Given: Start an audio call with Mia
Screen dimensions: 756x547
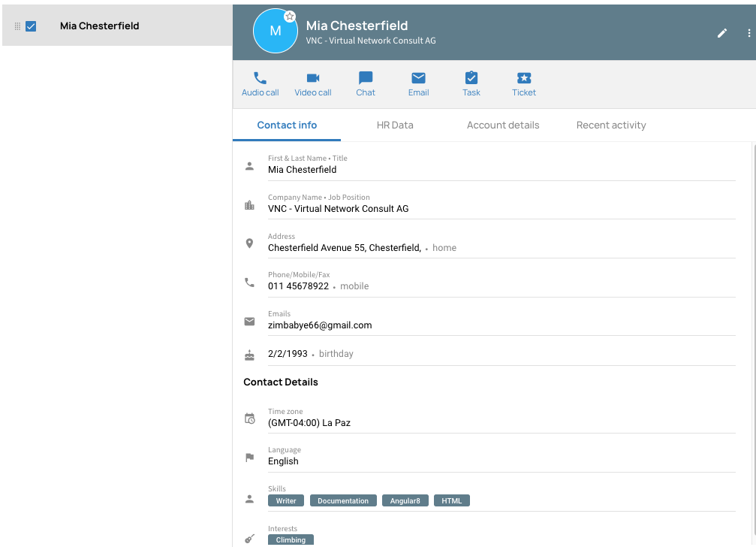Looking at the screenshot, I should 260,84.
